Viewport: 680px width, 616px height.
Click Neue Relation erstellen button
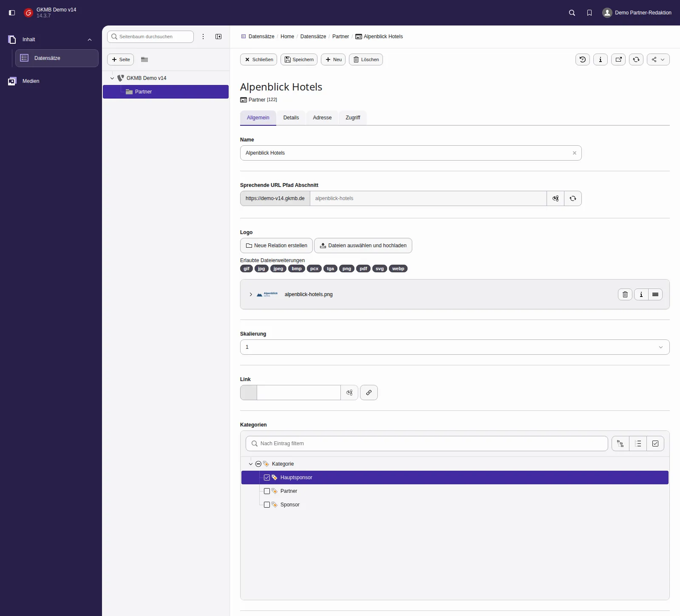coord(276,246)
